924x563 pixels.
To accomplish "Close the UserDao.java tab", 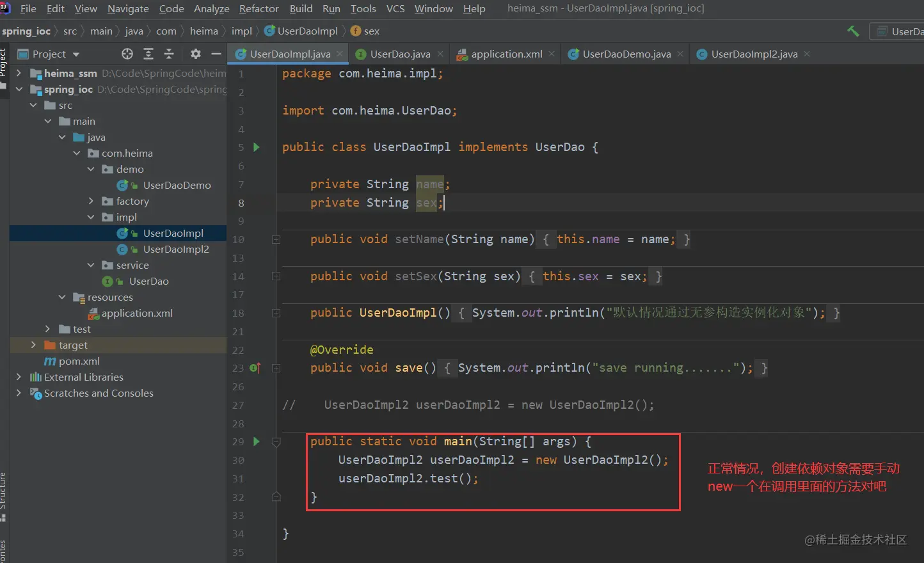I will click(x=440, y=54).
